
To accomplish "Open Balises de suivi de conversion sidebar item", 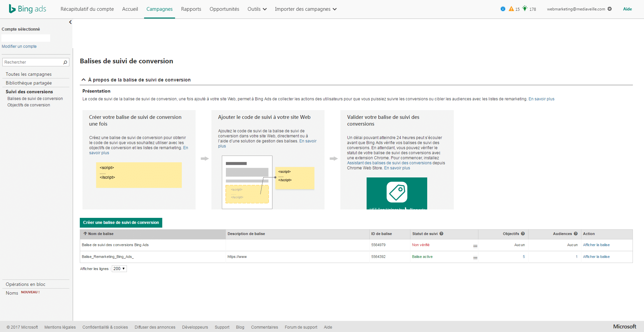I will (35, 99).
